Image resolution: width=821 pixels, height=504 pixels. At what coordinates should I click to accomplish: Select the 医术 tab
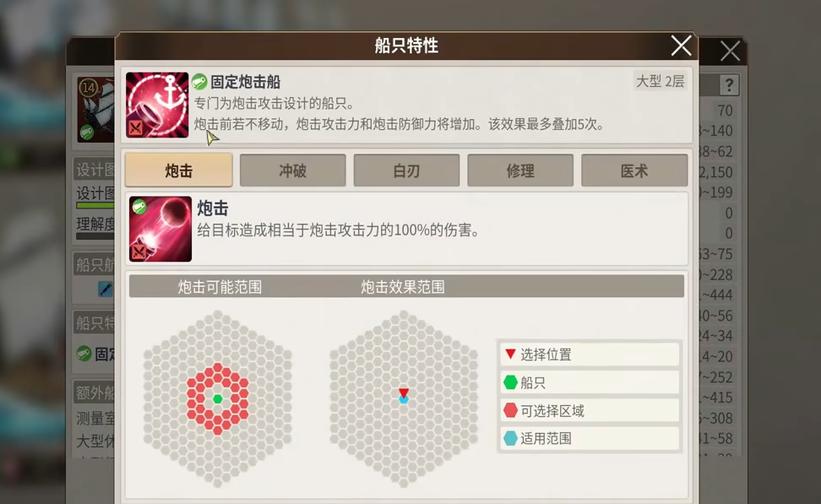click(x=634, y=170)
